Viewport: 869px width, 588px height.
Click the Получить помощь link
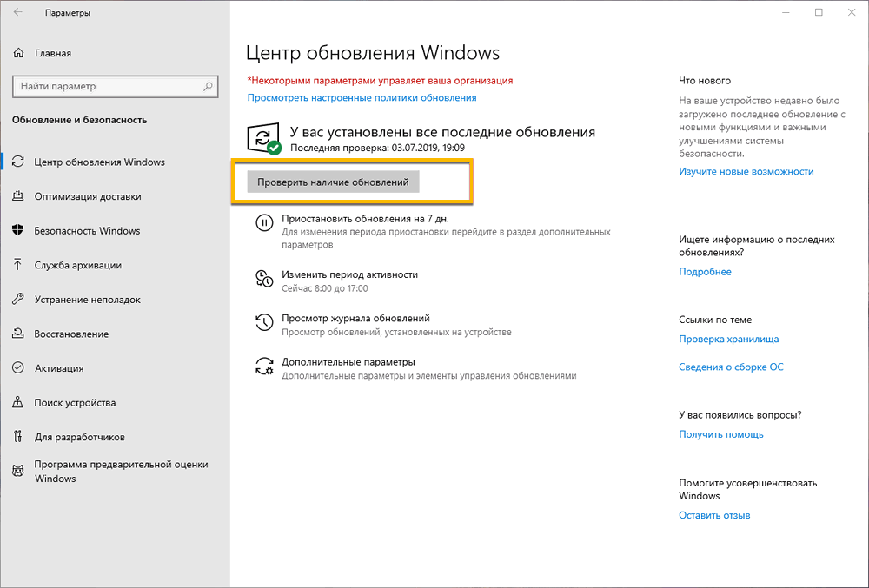(720, 434)
